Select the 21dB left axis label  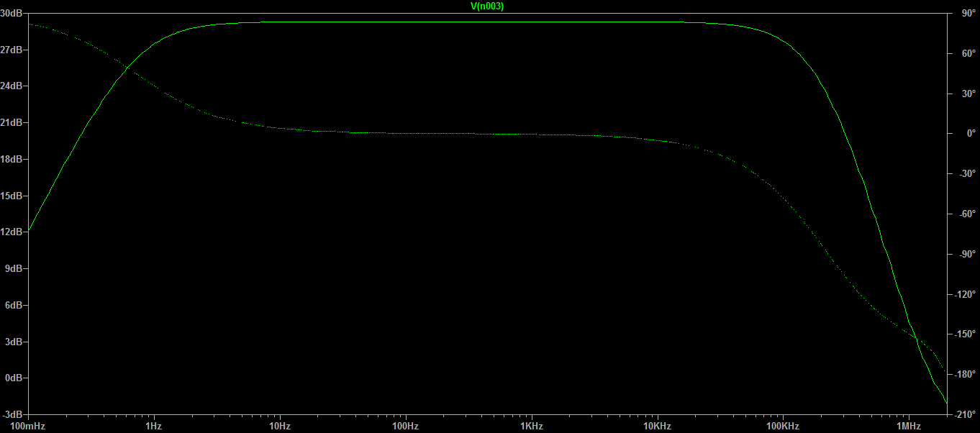[x=11, y=123]
